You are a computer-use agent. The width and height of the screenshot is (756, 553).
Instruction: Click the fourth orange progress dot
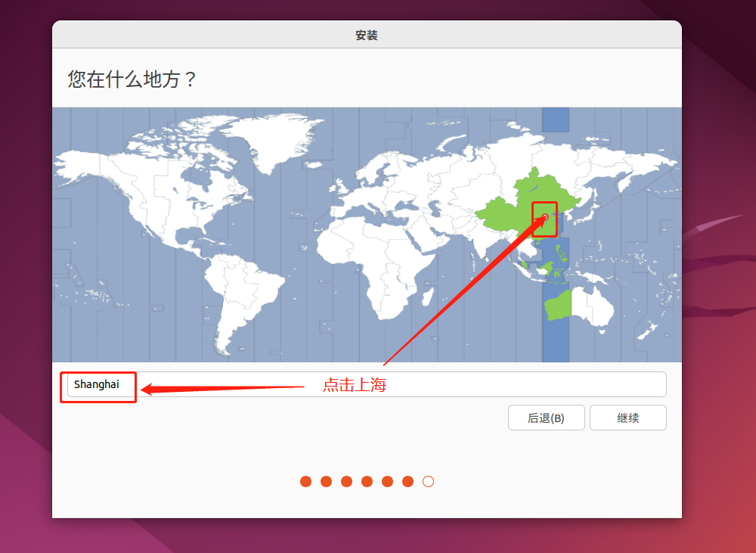(x=367, y=482)
